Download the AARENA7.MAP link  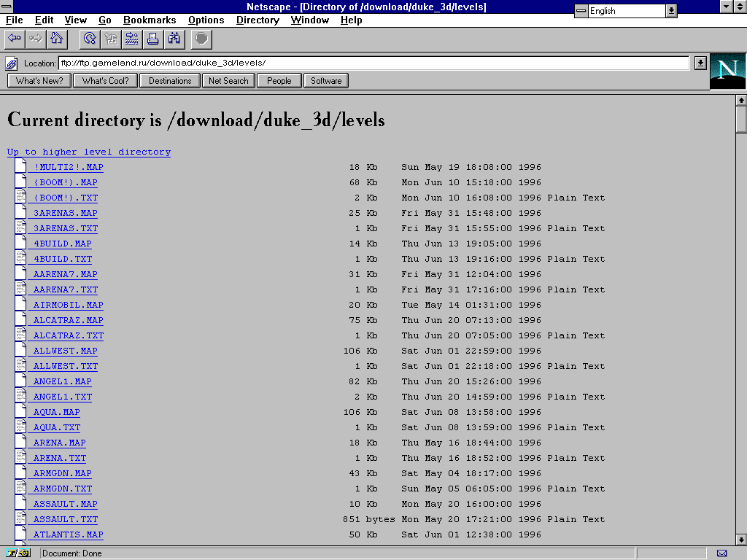[65, 274]
